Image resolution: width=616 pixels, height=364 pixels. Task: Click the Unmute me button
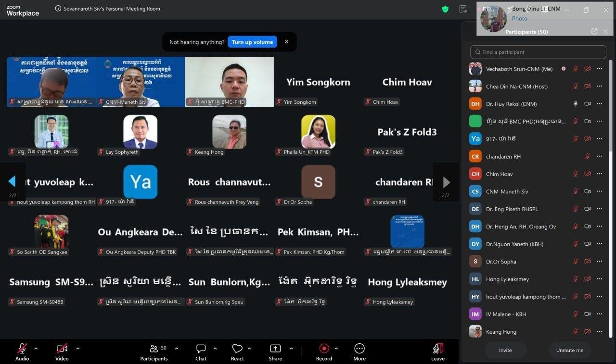tap(570, 350)
